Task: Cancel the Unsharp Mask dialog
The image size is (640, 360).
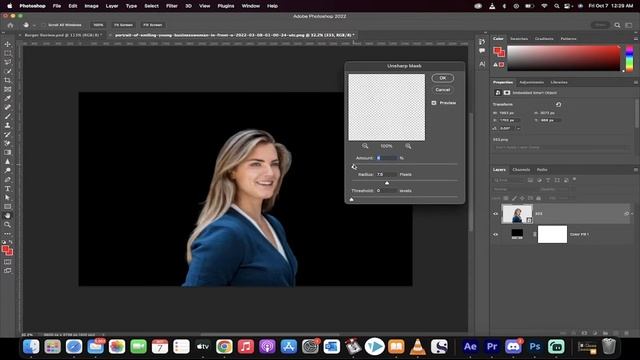Action: [x=442, y=90]
